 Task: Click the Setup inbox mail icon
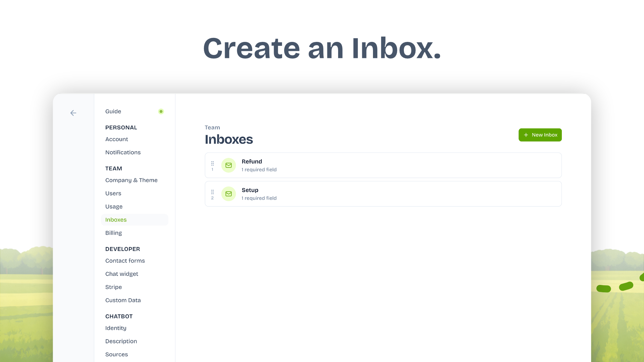[228, 194]
